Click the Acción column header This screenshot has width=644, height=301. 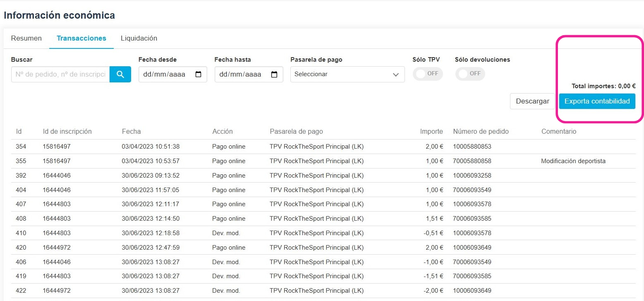click(223, 131)
